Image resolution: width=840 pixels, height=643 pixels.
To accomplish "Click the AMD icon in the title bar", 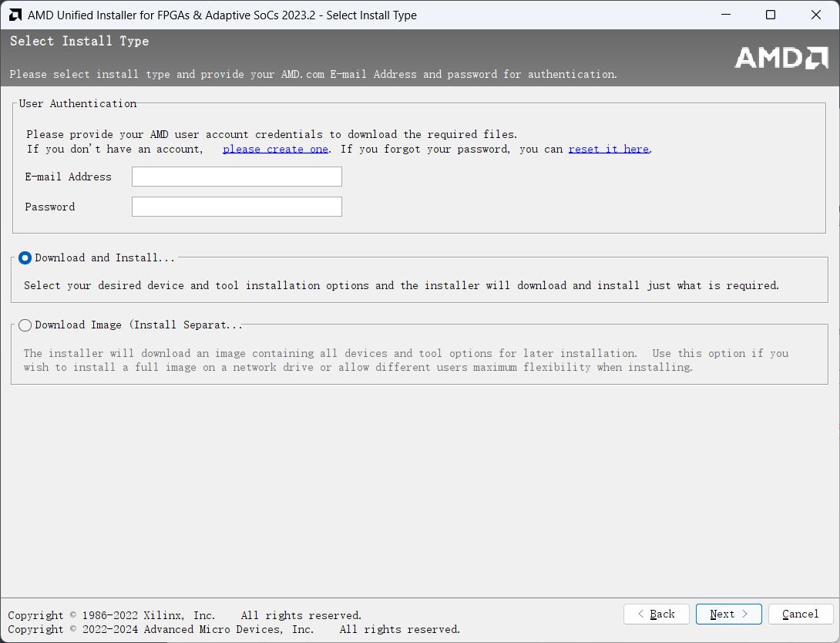I will point(15,15).
